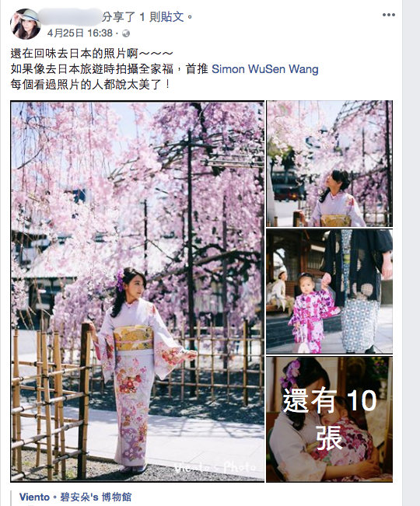Expand the 還有 10 張 remaining photos overlay

click(329, 419)
